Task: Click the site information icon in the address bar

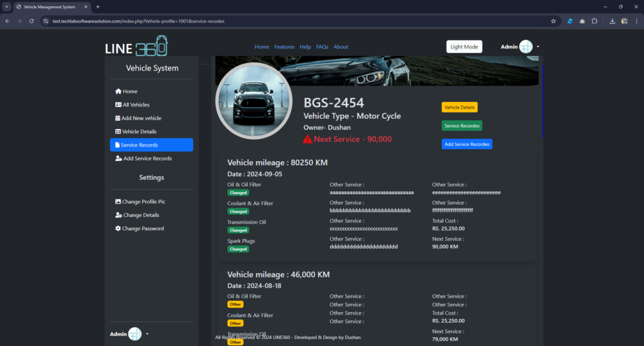Action: [x=45, y=21]
